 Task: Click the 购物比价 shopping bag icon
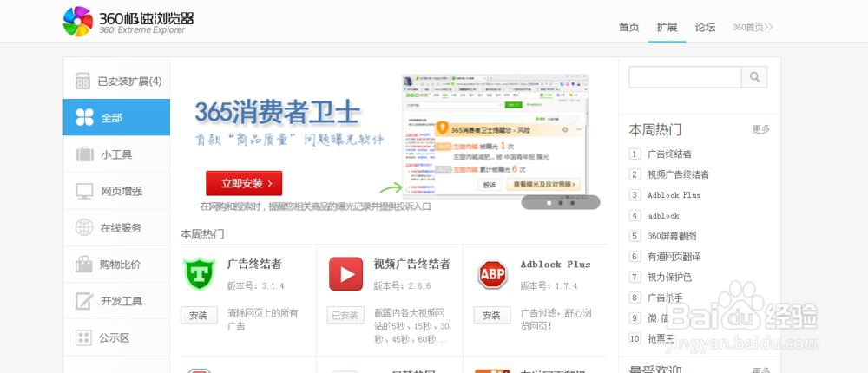click(x=84, y=264)
